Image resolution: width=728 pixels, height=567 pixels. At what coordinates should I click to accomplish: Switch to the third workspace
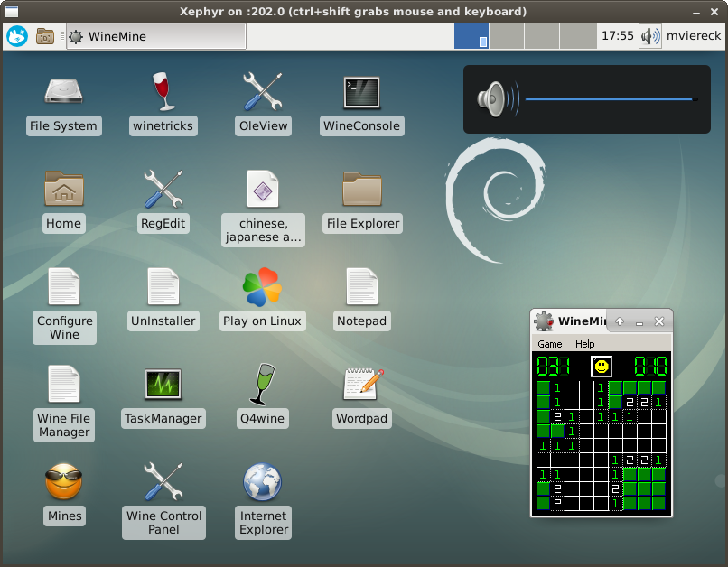click(x=542, y=36)
